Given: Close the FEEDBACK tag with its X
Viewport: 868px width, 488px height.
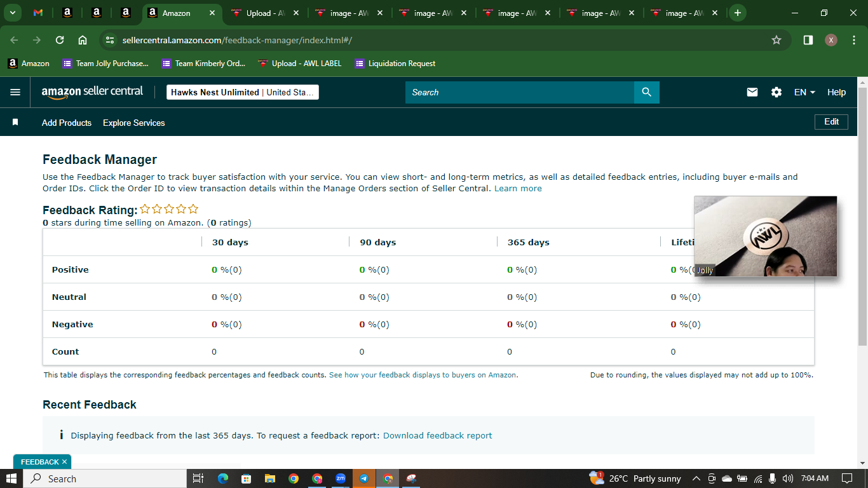Looking at the screenshot, I should (65, 462).
